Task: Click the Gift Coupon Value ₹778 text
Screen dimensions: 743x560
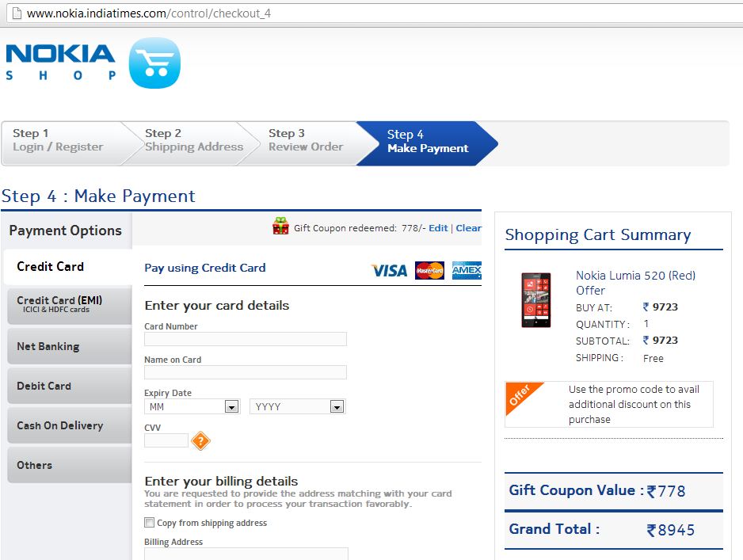Action: coord(597,490)
